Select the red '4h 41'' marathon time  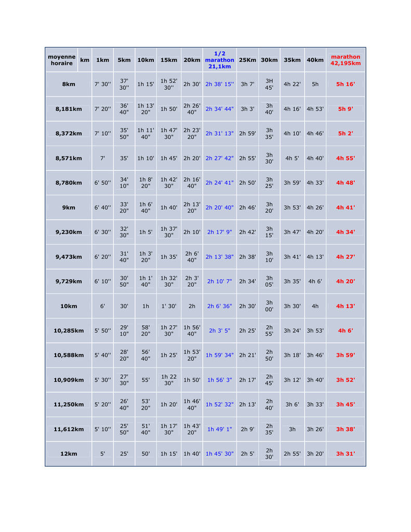346,207
